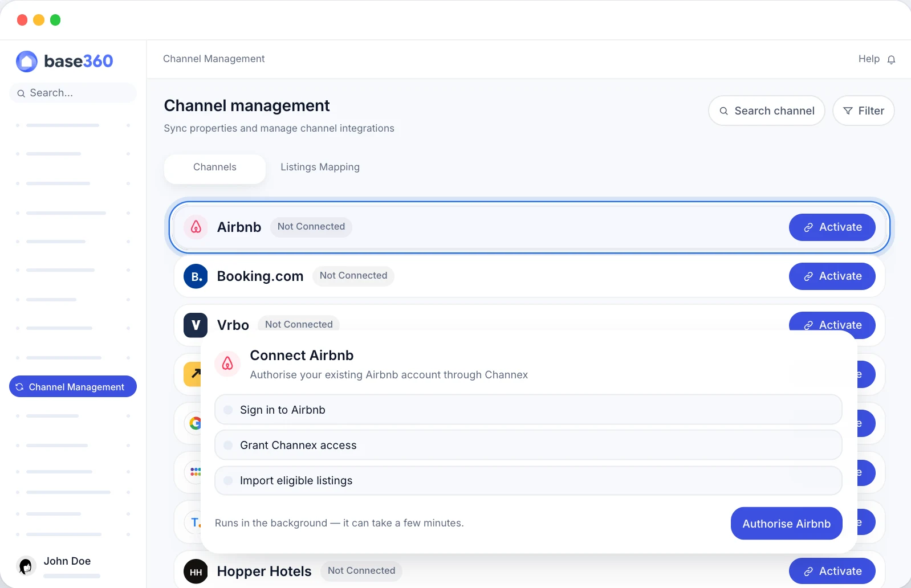Viewport: 911px width, 588px height.
Task: Click the Google channel logo icon
Action: (195, 423)
